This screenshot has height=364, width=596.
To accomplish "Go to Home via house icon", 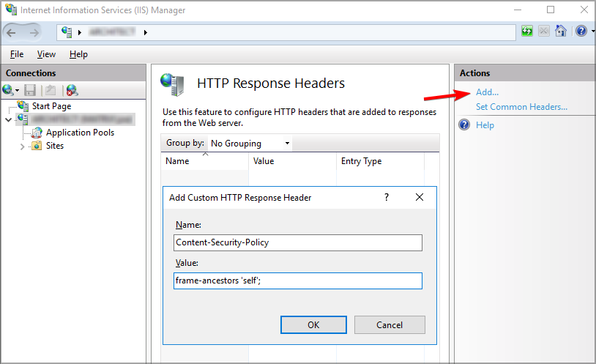I will pos(561,31).
